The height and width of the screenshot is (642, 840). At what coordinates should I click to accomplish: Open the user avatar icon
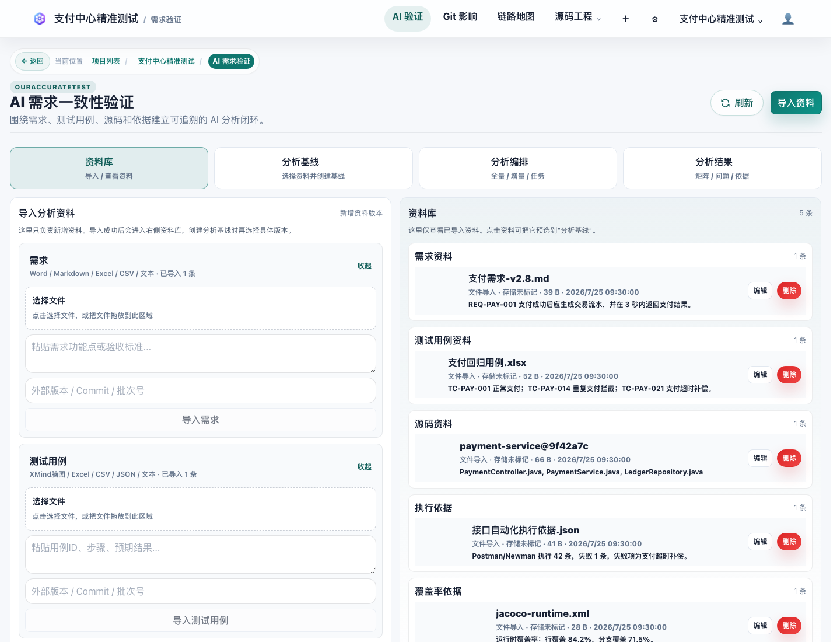tap(788, 19)
